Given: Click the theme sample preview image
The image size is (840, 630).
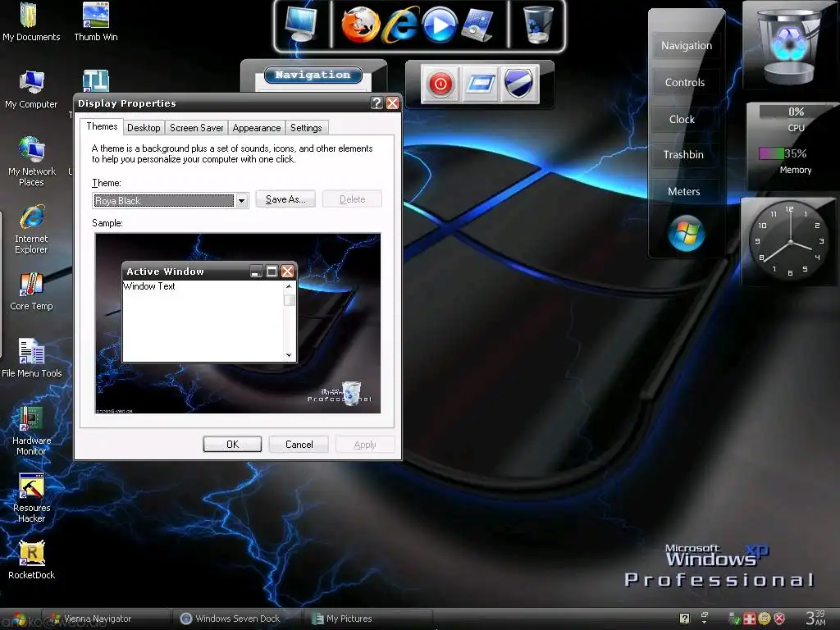Looking at the screenshot, I should coord(238,323).
